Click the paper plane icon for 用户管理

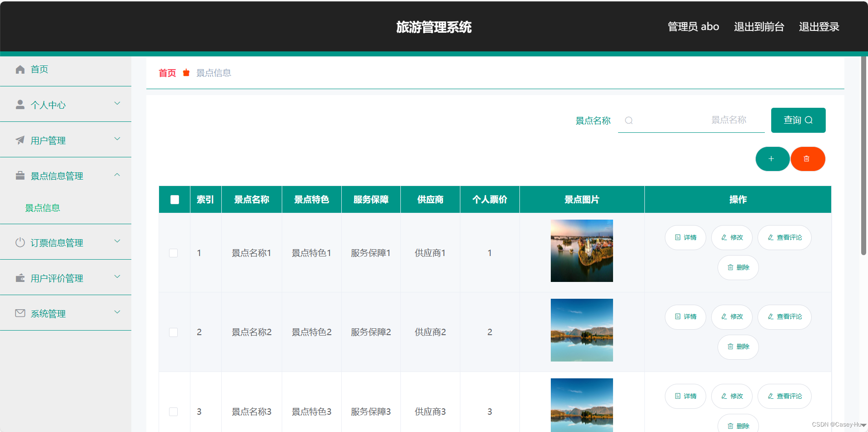(20, 140)
